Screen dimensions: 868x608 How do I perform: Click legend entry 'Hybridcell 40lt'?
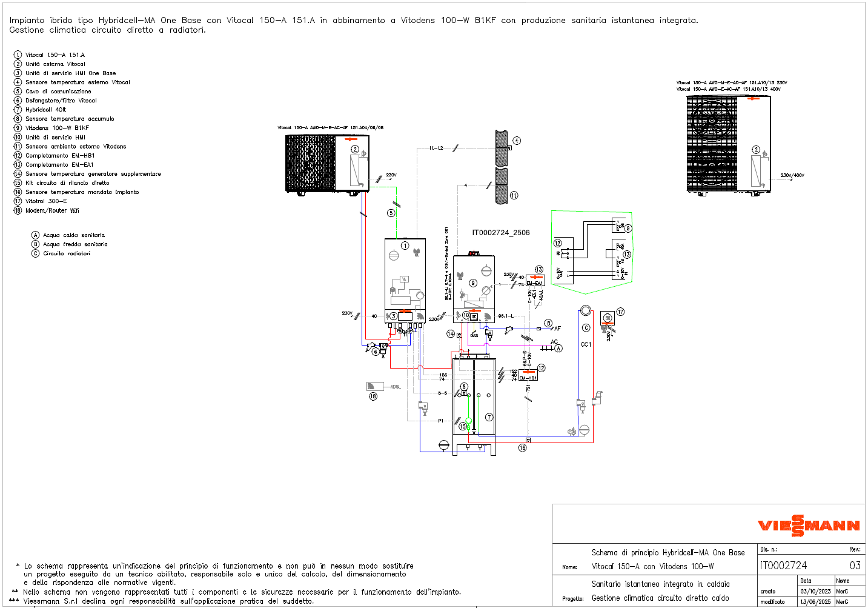(x=46, y=110)
